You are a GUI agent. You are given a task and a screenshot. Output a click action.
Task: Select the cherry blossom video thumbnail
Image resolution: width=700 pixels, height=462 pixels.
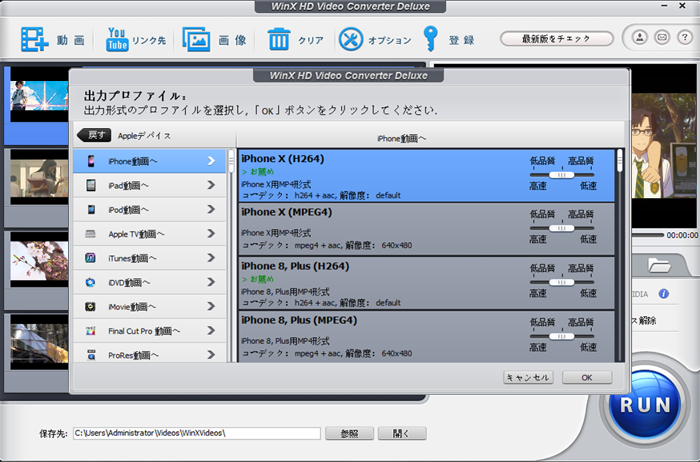coord(39,260)
